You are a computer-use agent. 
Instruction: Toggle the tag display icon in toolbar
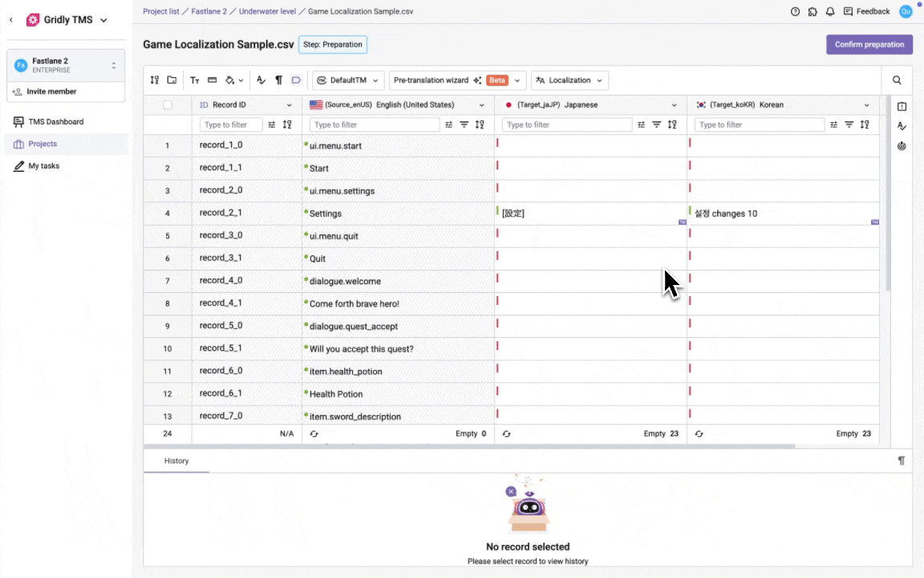296,80
